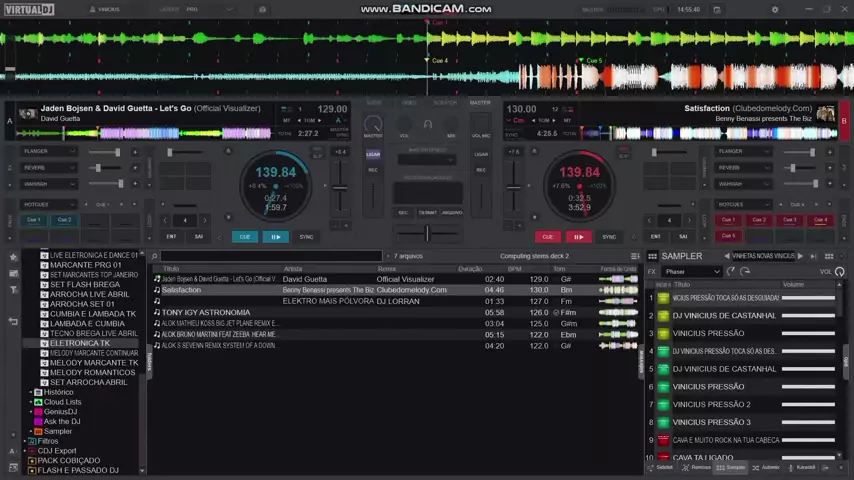
Task: Click the deck B album cover thumbnail
Action: pyautogui.click(x=826, y=113)
